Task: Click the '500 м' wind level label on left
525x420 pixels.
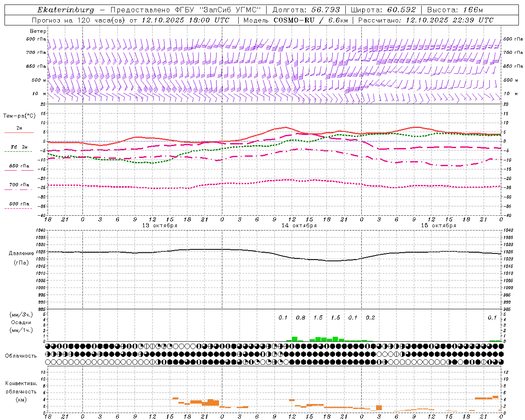Action: [x=39, y=80]
